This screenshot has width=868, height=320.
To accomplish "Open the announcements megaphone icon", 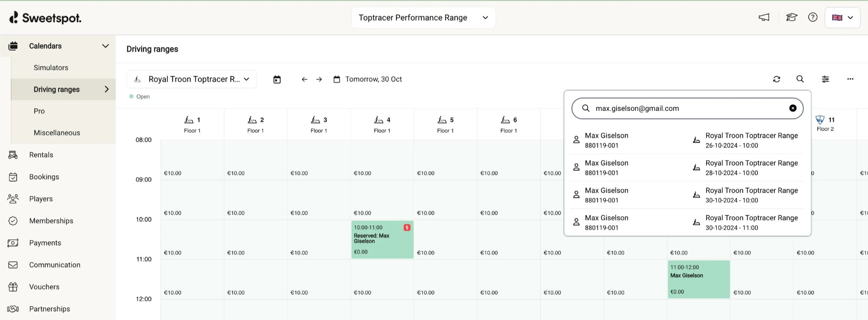I will [764, 17].
